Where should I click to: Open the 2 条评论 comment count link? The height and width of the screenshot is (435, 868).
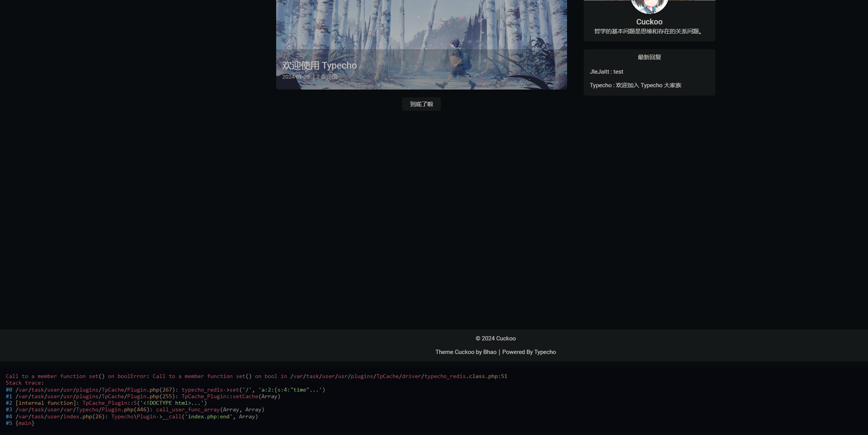pos(327,77)
